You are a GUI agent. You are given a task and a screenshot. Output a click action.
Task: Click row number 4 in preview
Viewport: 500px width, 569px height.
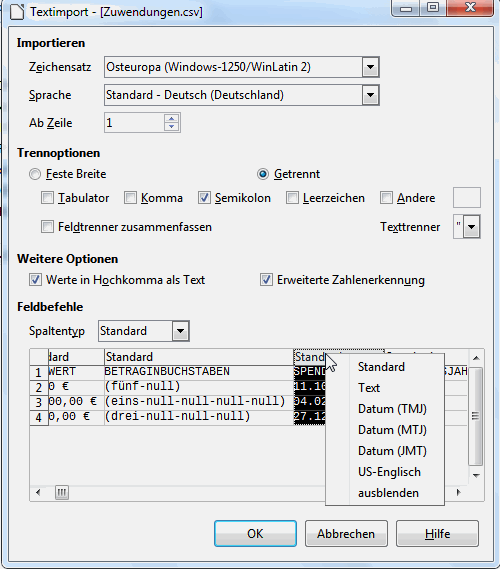tap(39, 417)
